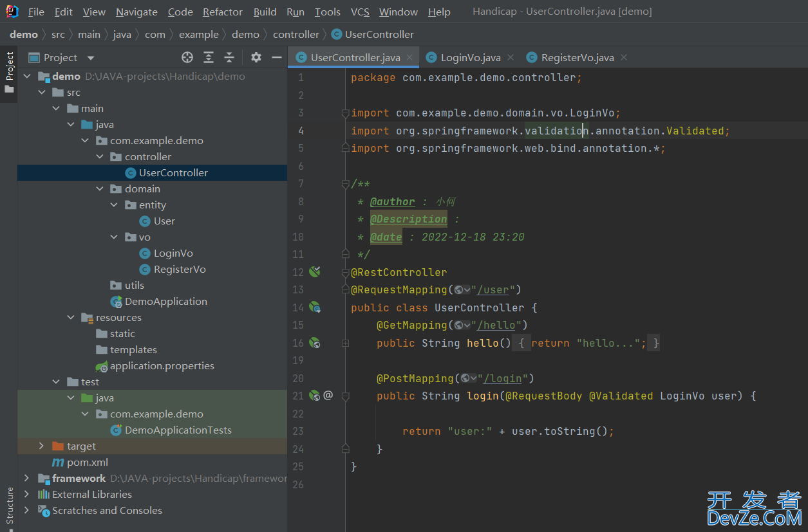Open the Project tool window stripe button

pos(9,73)
